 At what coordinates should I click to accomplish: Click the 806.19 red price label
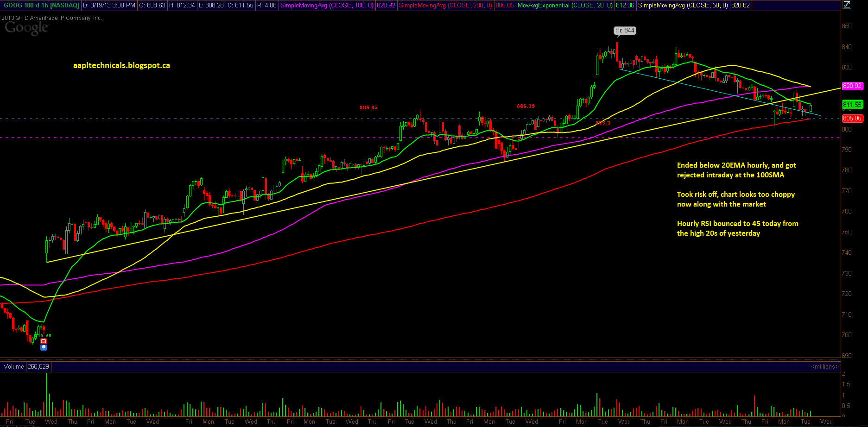(x=526, y=106)
